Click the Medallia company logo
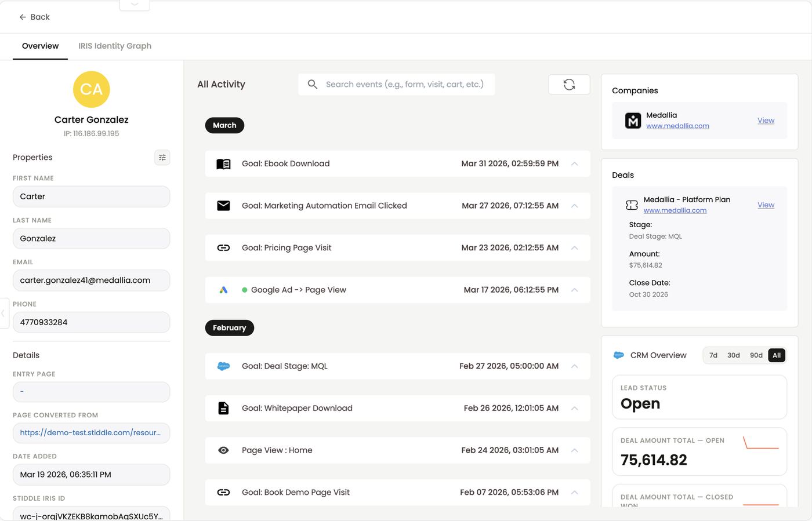 point(633,121)
